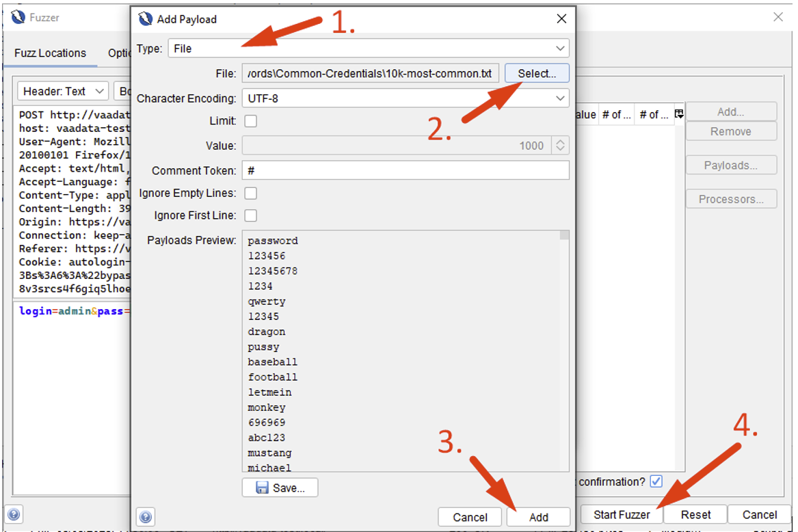Screen dimensions: 798x532
Task: Click the help icon in Fuzzer window
Action: (x=14, y=515)
